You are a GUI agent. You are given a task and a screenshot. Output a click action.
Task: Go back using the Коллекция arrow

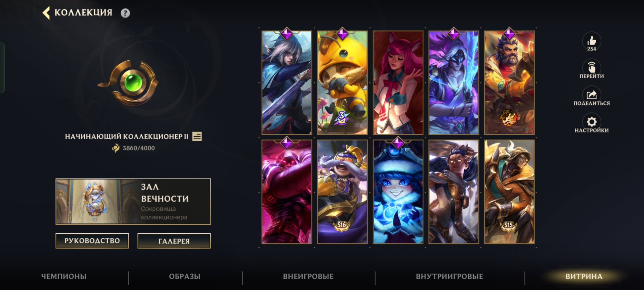pos(46,13)
